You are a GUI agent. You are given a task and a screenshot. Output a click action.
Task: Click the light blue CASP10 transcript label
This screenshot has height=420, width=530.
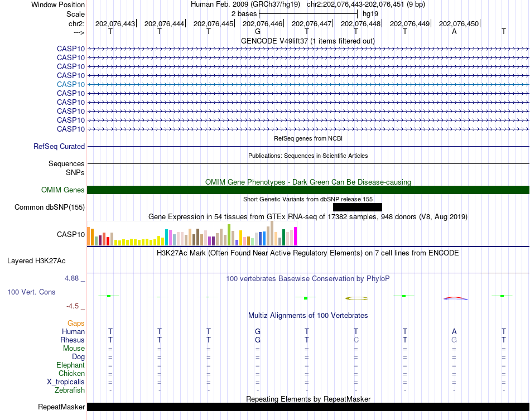point(71,84)
